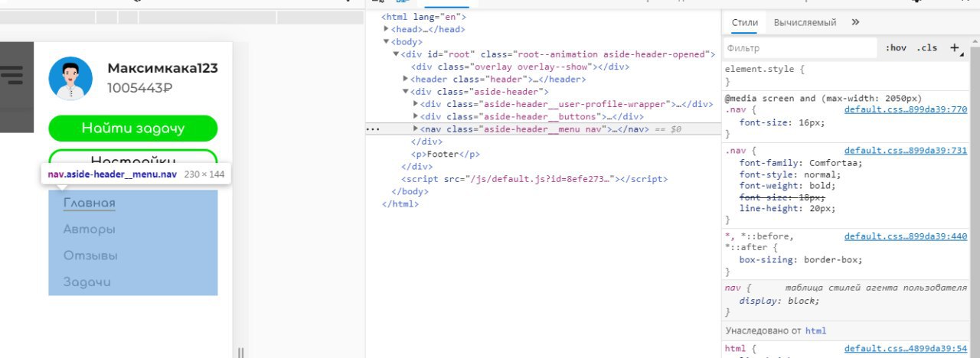Click the ellipsis beside selected nav line
The width and height of the screenshot is (980, 358).
(x=373, y=129)
